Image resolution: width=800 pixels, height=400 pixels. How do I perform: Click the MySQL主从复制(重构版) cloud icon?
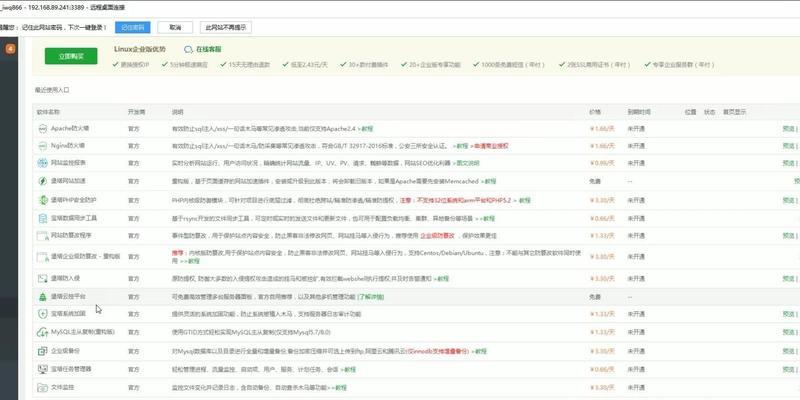[43, 332]
